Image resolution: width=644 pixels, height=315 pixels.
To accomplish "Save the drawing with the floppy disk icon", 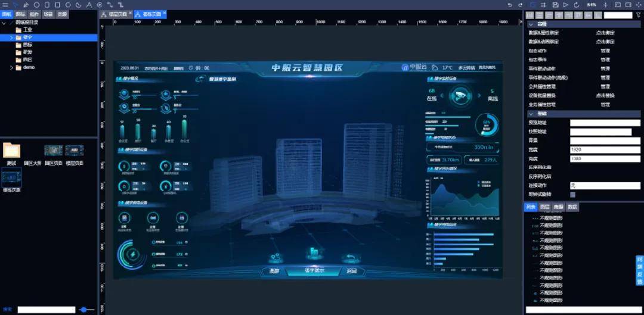I will pyautogui.click(x=555, y=5).
